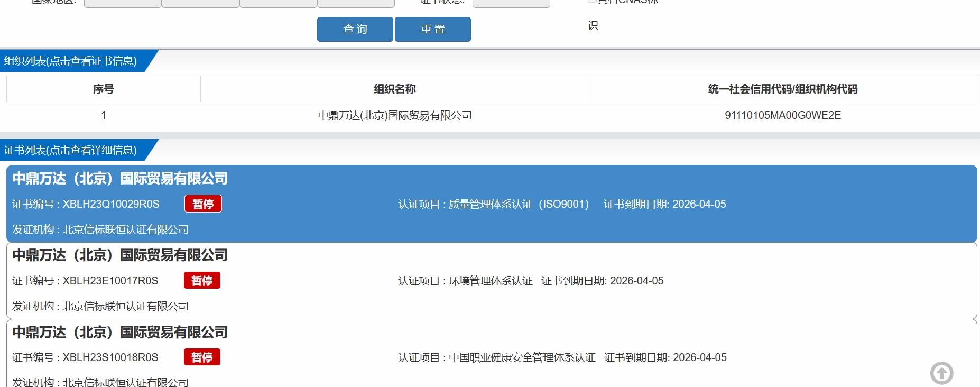Click the back-to-top arrow icon

click(941, 373)
